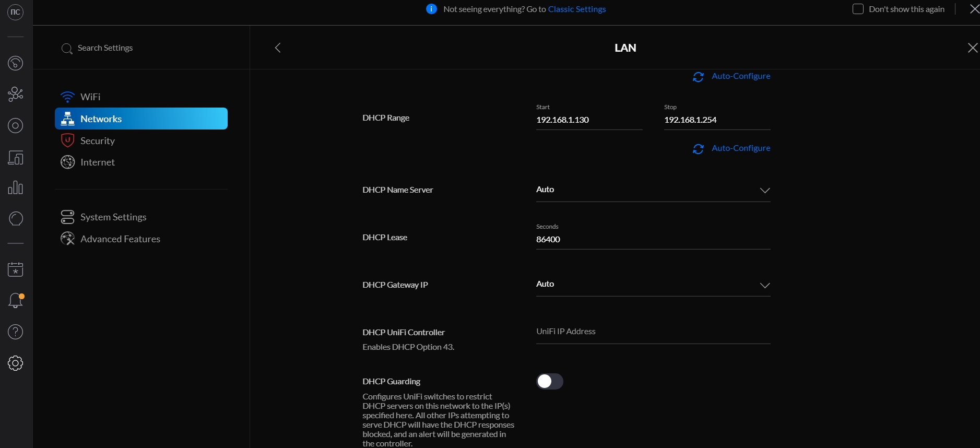The image size is (980, 448).
Task: Select WiFi in settings menu
Action: point(141,97)
